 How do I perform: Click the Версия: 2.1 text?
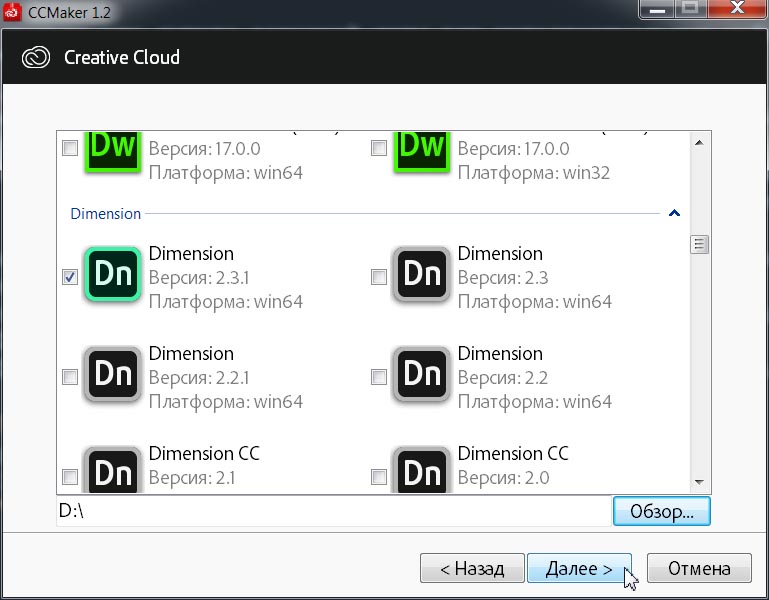point(192,477)
